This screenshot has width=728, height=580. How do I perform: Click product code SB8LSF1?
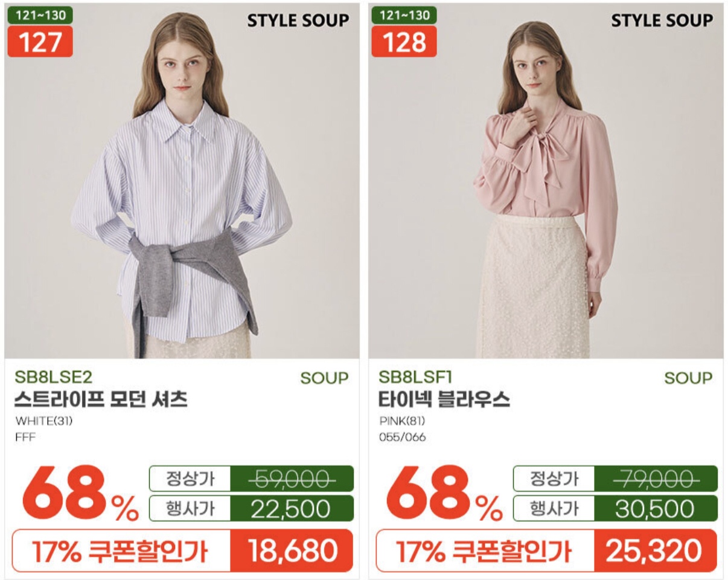(x=415, y=378)
